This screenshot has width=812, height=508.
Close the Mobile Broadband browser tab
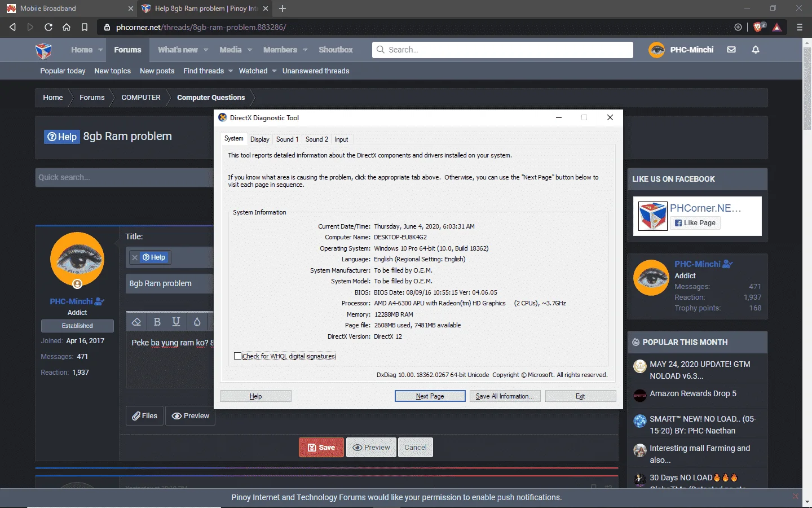coord(131,8)
